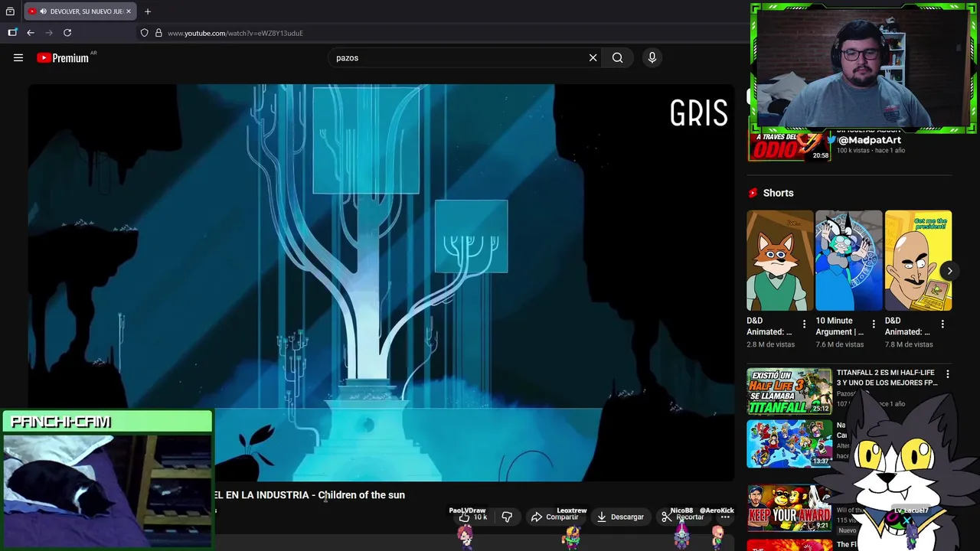This screenshot has height=551, width=980.
Task: Show next Shorts with the arrow chevron
Action: pos(949,271)
